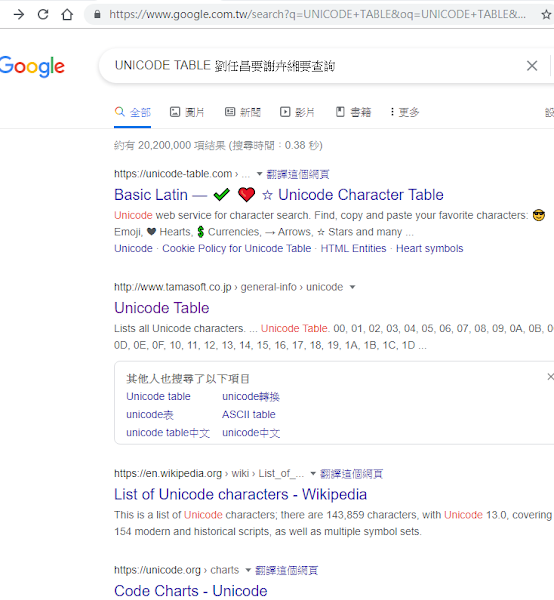Open Cookie Policy for Unicode Table link
554x600 pixels.
click(x=236, y=249)
